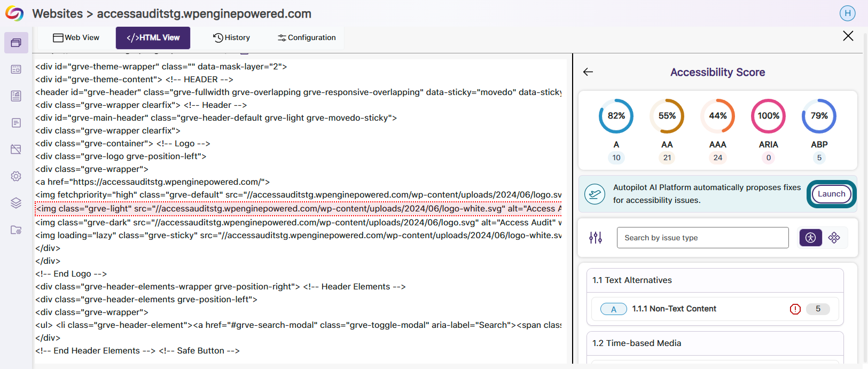
Task: Open the History tab
Action: pyautogui.click(x=231, y=38)
